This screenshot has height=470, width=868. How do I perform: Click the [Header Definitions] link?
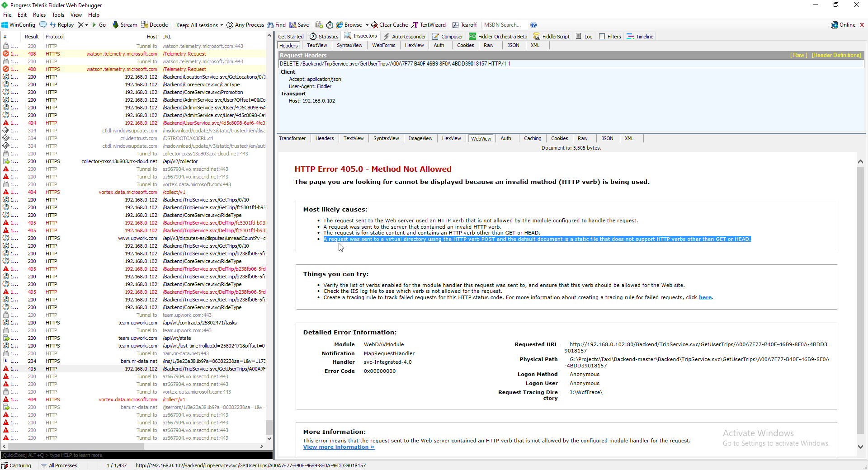pyautogui.click(x=836, y=55)
